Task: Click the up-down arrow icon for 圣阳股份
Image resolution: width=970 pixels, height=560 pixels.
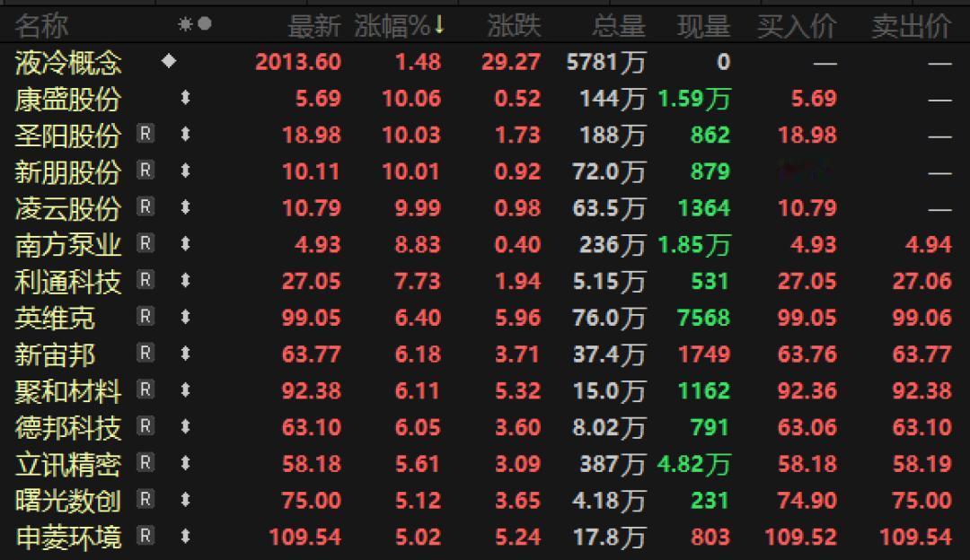Action: point(185,134)
